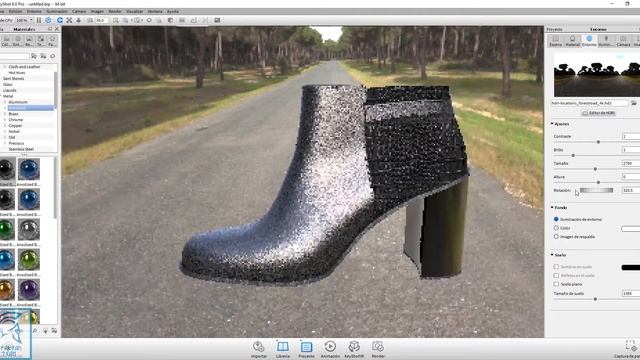The image size is (640, 360).
Task: Adjust the Brillo slider
Action: (x=573, y=156)
